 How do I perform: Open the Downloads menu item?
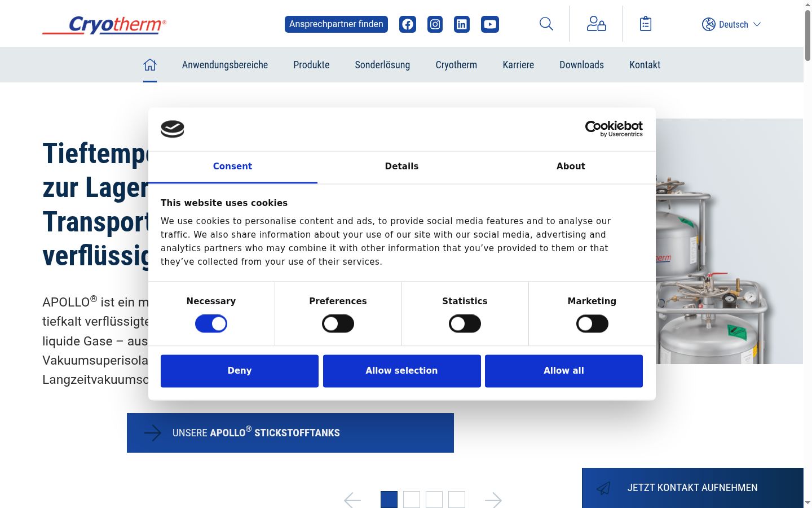click(x=581, y=65)
